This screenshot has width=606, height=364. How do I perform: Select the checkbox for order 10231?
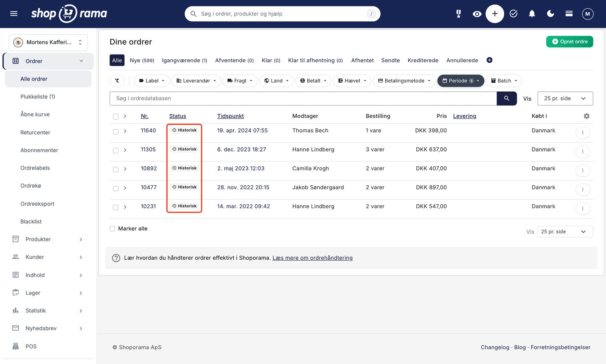116,208
